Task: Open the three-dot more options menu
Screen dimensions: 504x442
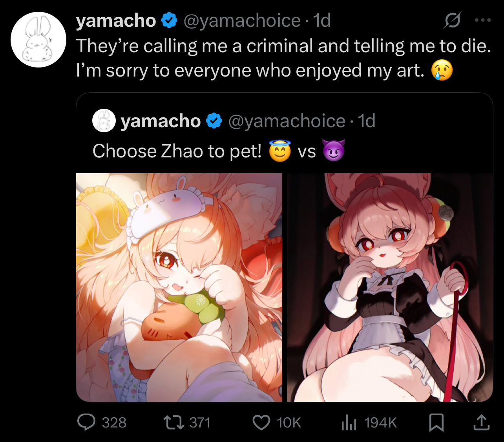Action: tap(483, 20)
